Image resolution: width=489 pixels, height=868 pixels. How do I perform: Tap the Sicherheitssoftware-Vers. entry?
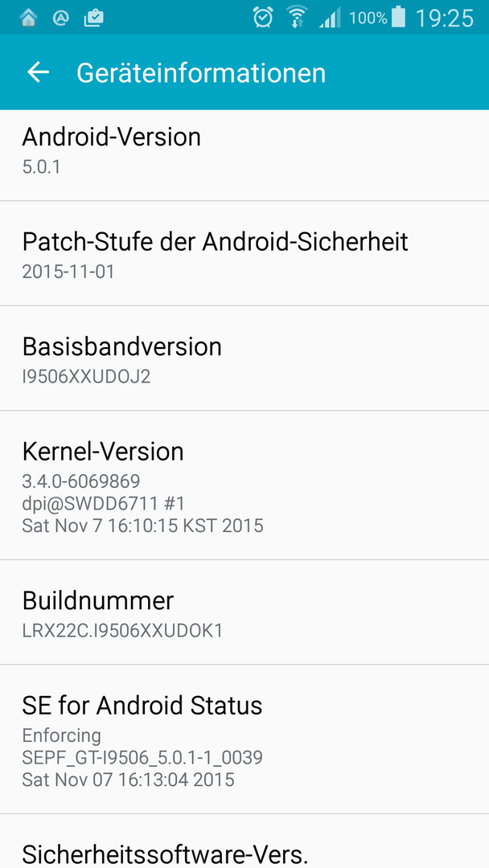(x=244, y=841)
